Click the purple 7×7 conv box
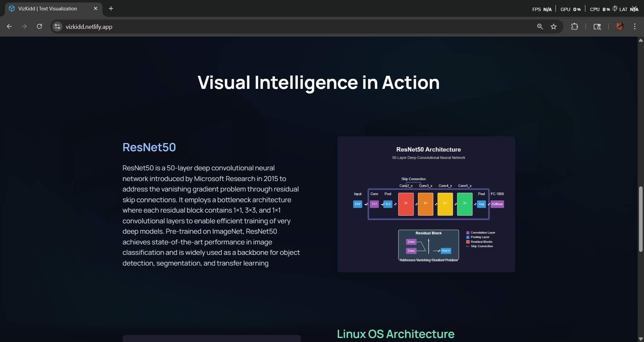The width and height of the screenshot is (644, 342). (374, 204)
